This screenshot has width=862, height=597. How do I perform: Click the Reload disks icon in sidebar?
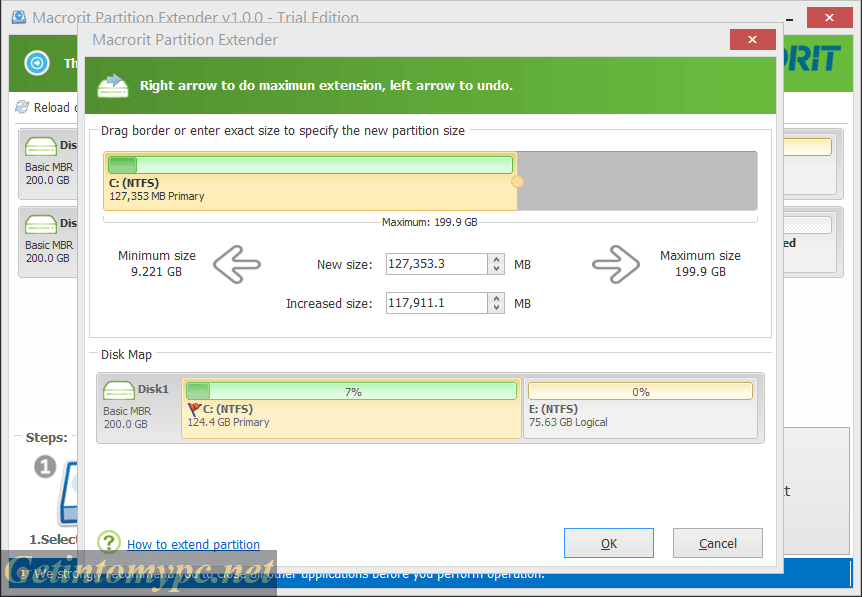click(x=22, y=107)
